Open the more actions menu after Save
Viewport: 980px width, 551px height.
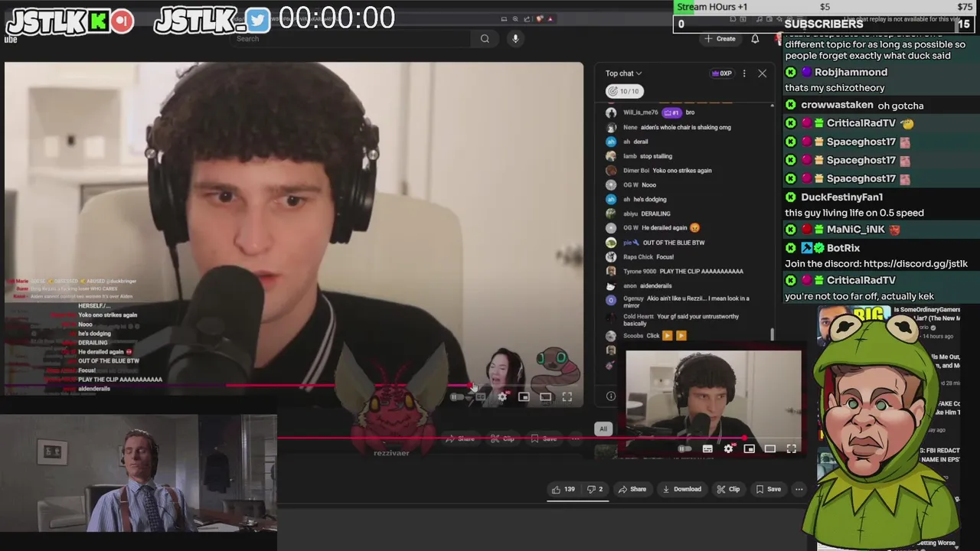point(799,489)
